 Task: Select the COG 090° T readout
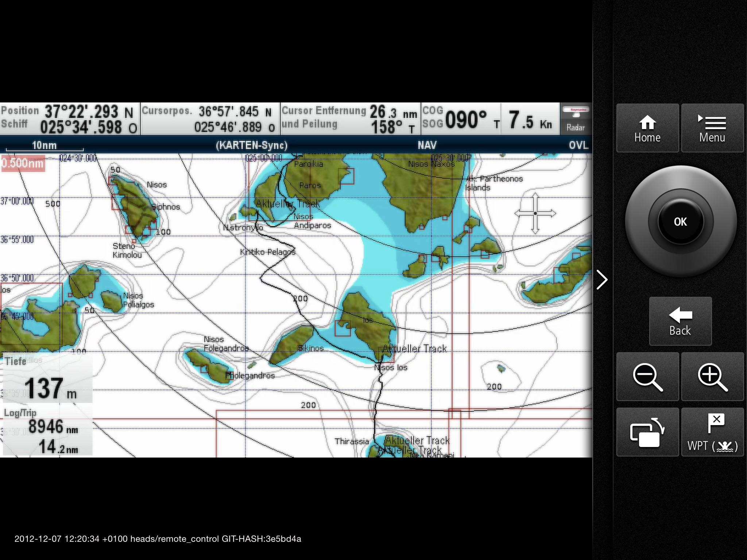pyautogui.click(x=461, y=119)
